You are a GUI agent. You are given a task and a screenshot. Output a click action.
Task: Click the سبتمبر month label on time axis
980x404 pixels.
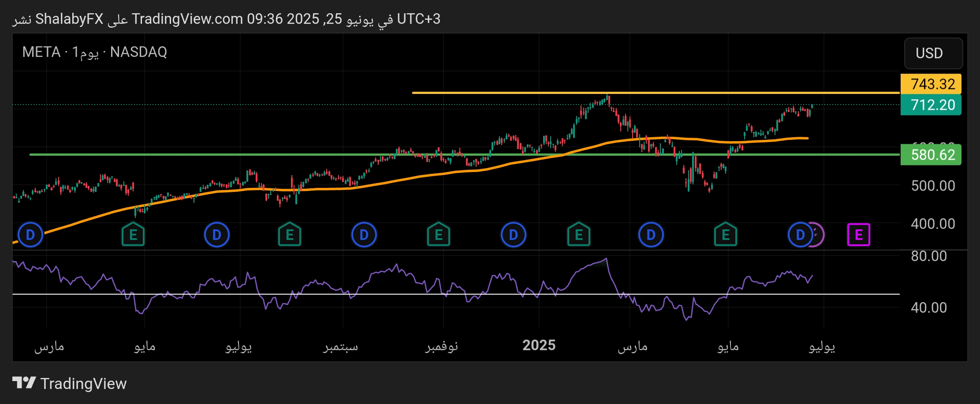340,347
